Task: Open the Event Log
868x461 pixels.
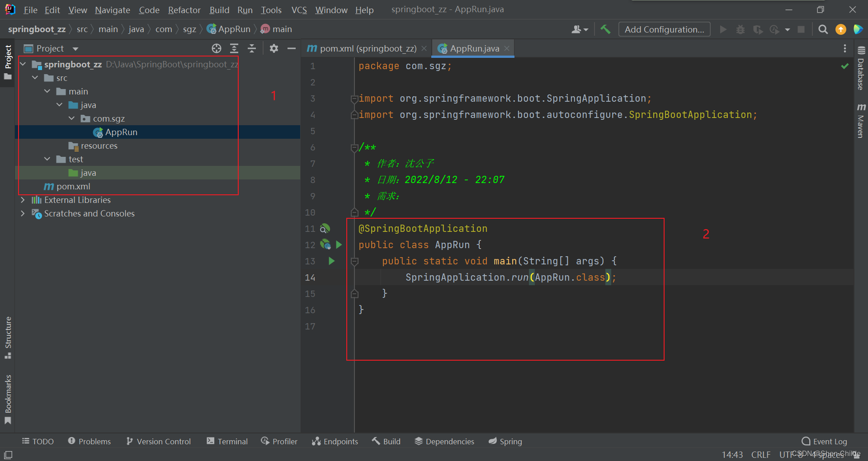Action: pyautogui.click(x=824, y=442)
